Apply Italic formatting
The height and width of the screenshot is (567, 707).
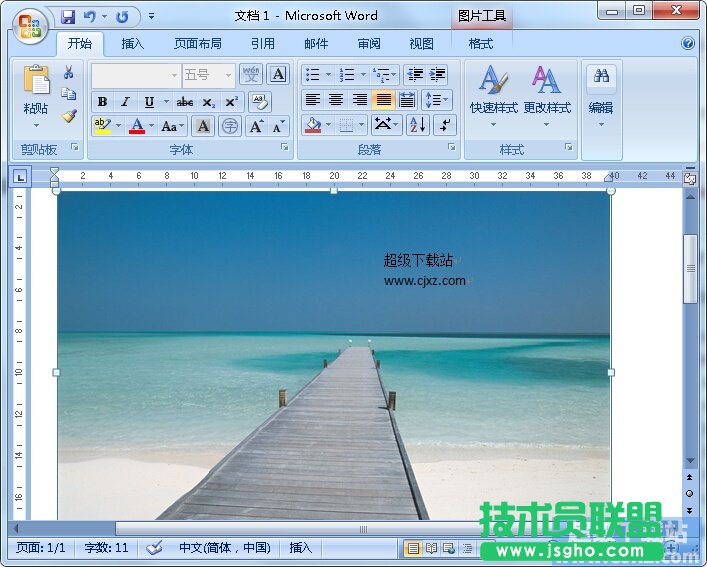point(125,102)
